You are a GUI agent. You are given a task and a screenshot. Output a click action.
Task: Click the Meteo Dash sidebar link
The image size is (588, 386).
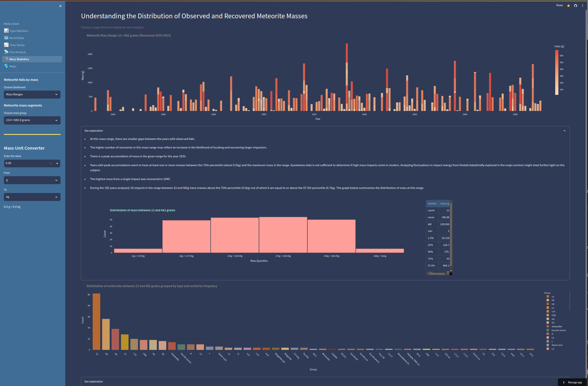[x=12, y=24]
